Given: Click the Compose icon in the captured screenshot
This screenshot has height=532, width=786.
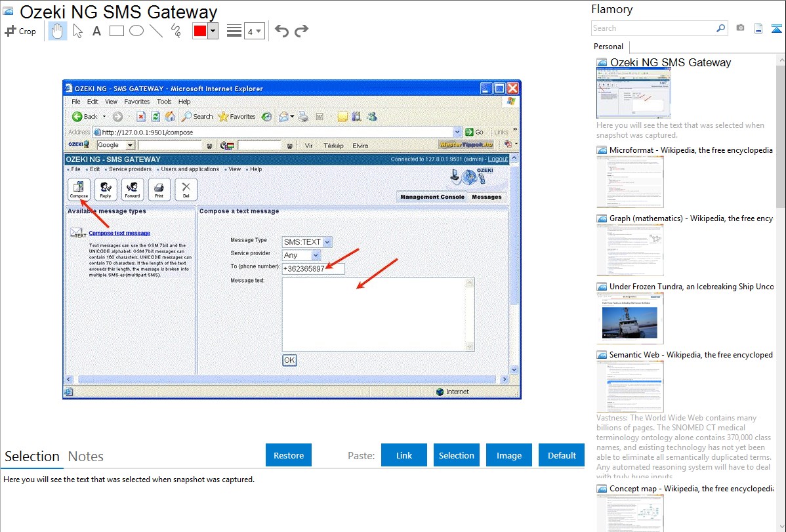Looking at the screenshot, I should point(79,190).
